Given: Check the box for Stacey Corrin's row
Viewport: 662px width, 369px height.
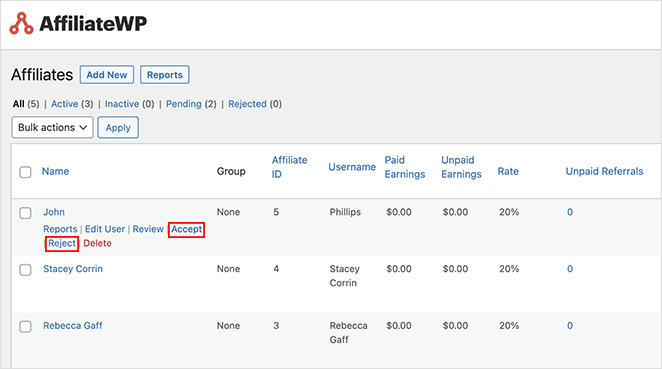Looking at the screenshot, I should coord(25,269).
